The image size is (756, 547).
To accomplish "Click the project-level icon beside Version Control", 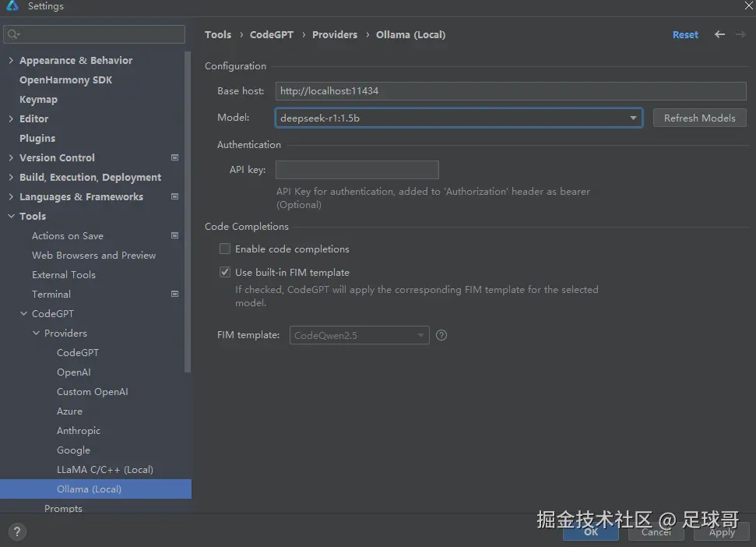I will (175, 157).
